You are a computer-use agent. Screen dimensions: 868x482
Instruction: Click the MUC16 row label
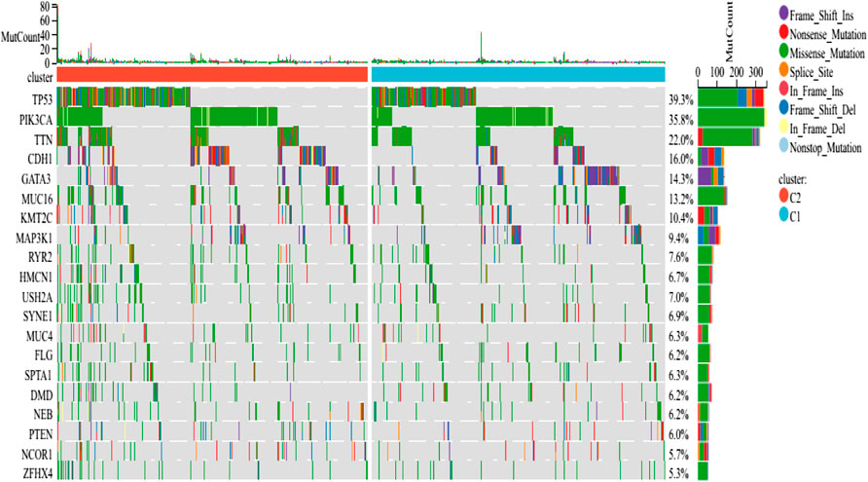tap(37, 199)
